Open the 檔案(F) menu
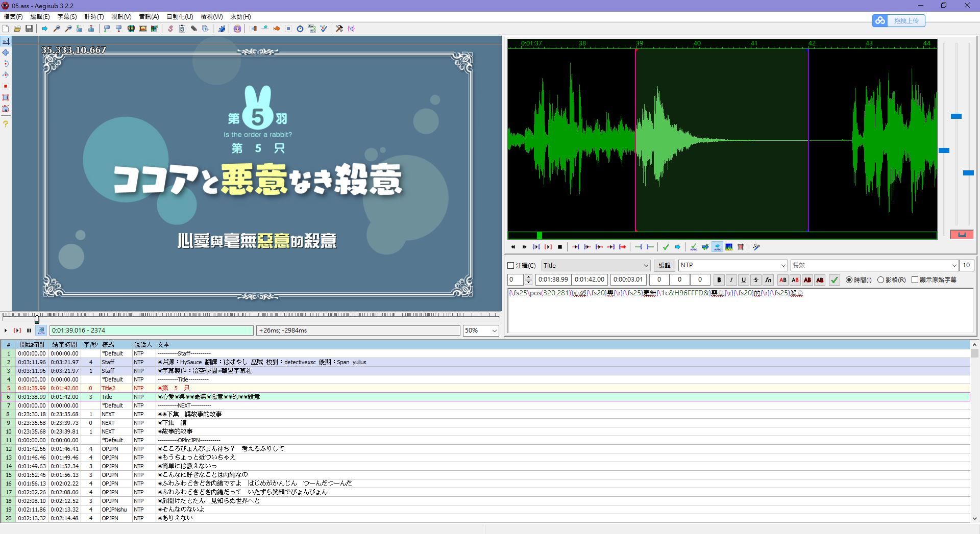This screenshot has width=980, height=534. point(13,17)
